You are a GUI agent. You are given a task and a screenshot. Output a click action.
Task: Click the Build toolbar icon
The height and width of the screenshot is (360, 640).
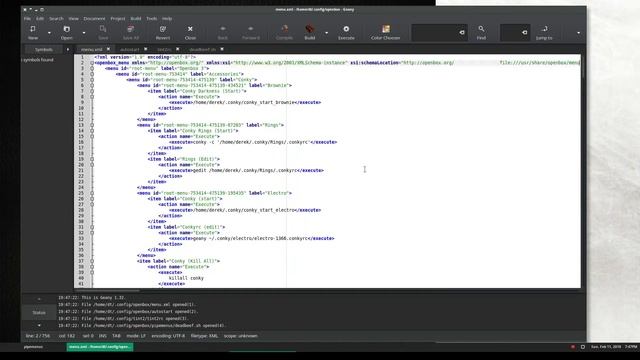(309, 32)
